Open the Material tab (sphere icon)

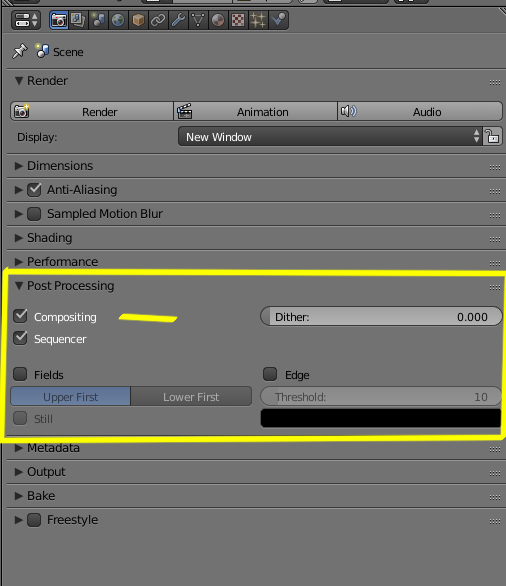(x=218, y=20)
